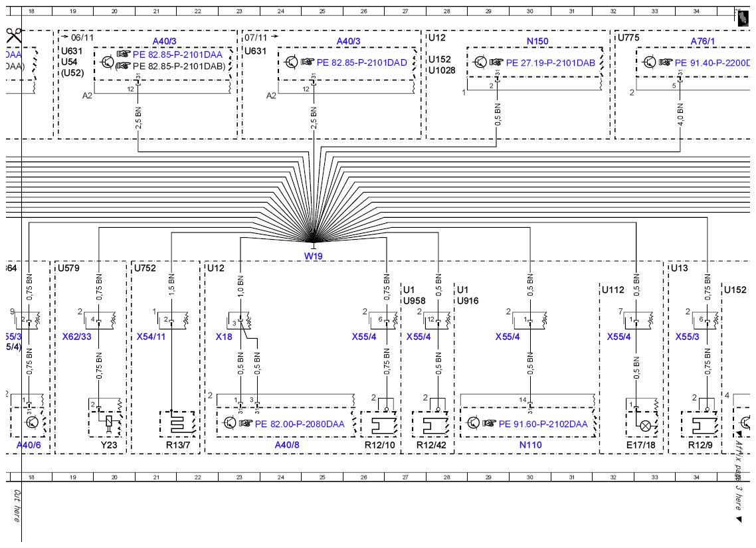
Task: Open the X18 connector link
Action: pyautogui.click(x=224, y=336)
